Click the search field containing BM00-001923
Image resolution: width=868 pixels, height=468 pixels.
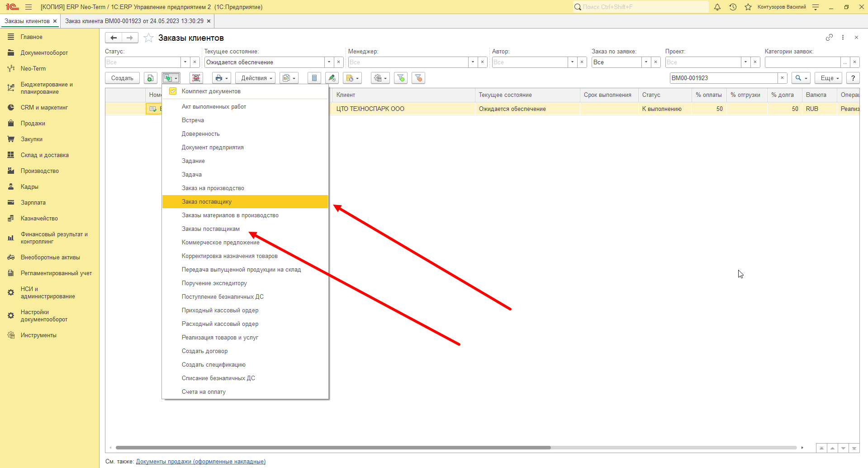[724, 78]
